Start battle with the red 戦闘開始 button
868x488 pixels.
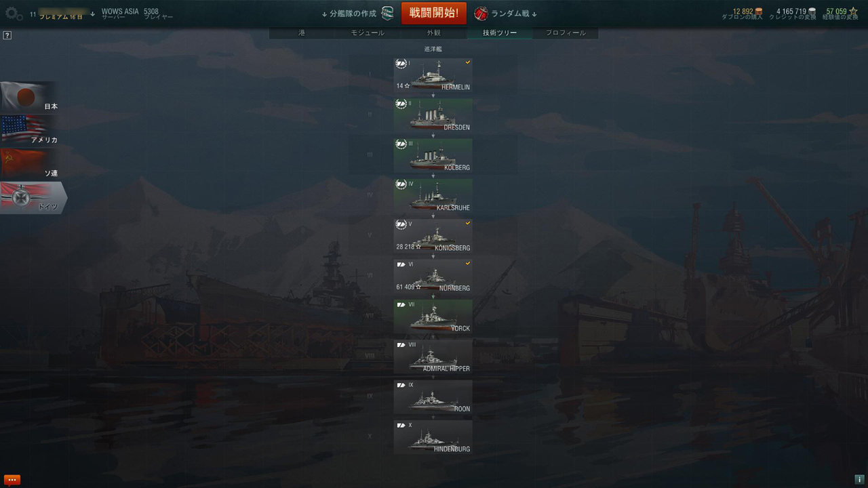tap(434, 13)
